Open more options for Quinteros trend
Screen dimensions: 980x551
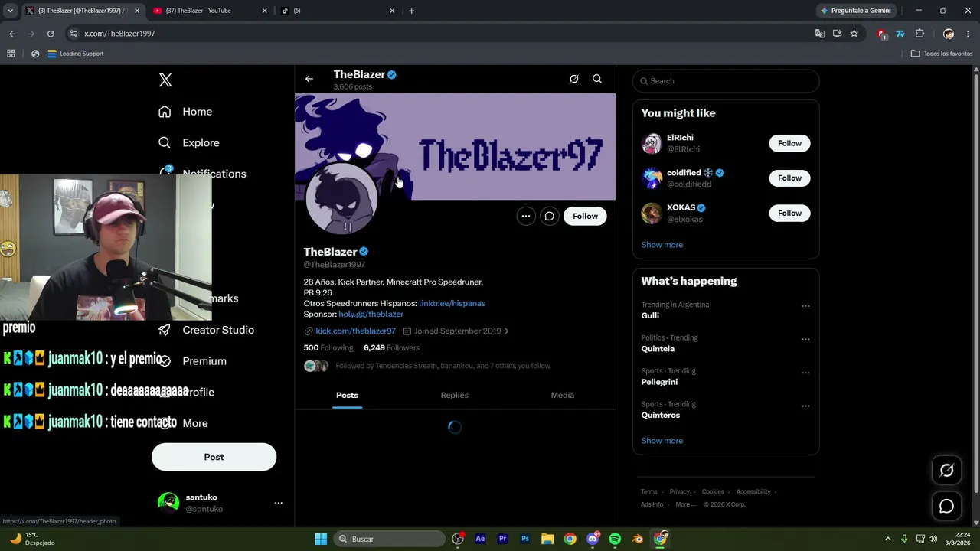[805, 406]
